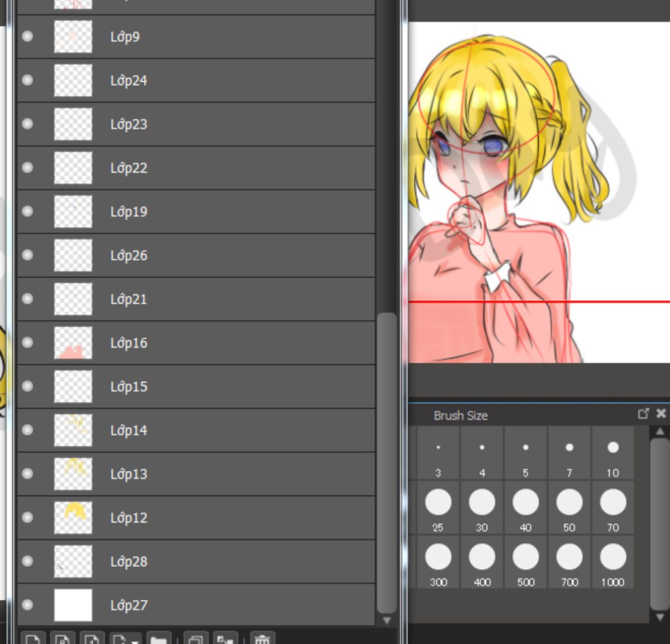Pick brush size 40
This screenshot has width=670, height=644.
point(526,508)
